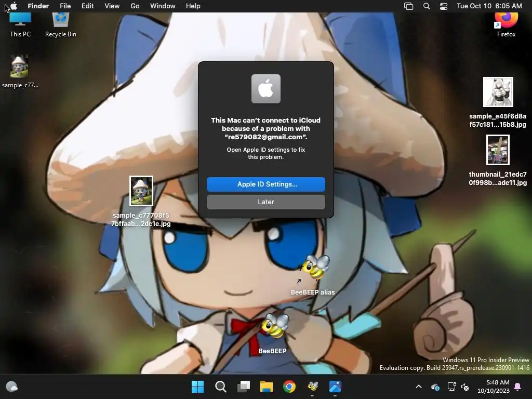Show hidden tray icons chevron
This screenshot has width=532, height=399.
(419, 387)
